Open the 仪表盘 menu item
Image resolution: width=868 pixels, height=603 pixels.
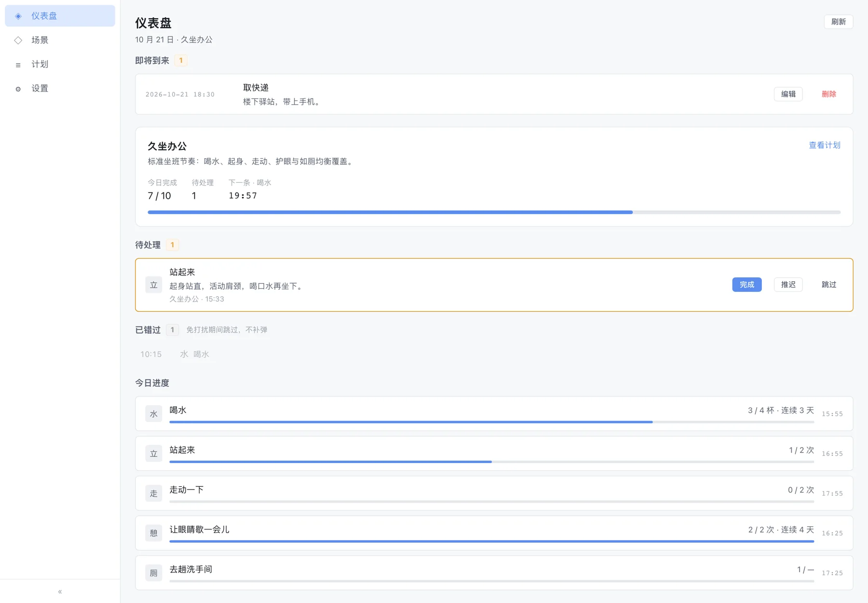(60, 16)
